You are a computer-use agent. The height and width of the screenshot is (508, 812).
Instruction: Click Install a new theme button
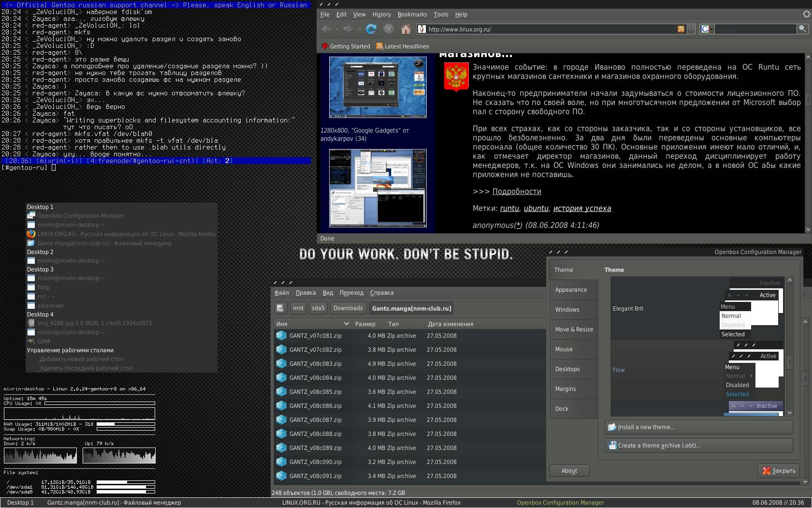[x=699, y=427]
